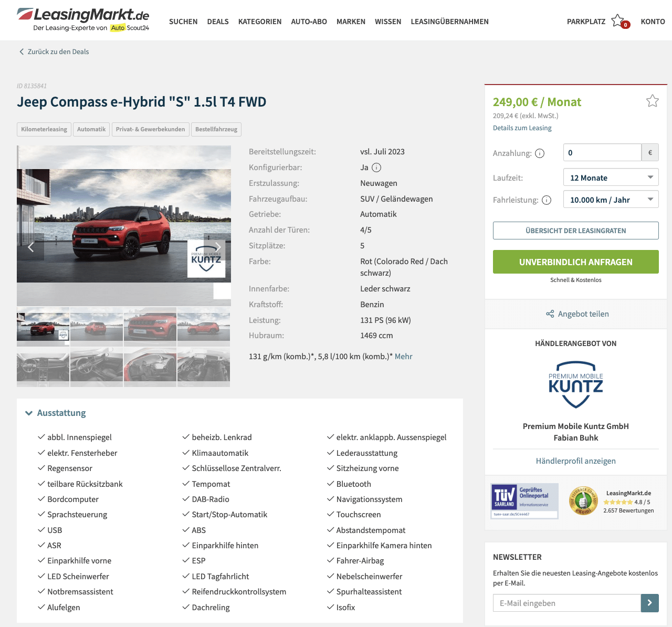Click the Kilometerleasing tag
Image resolution: width=672 pixels, height=627 pixels.
pyautogui.click(x=44, y=129)
